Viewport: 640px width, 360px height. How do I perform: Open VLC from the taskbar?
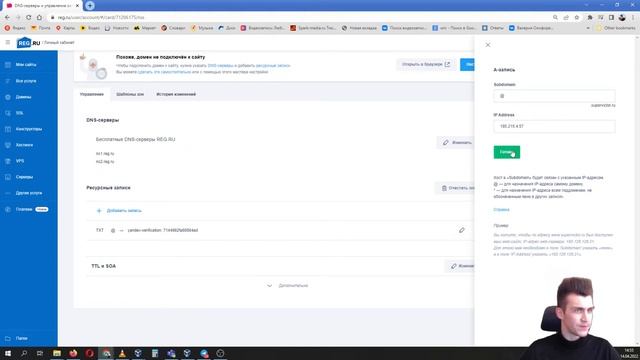pyautogui.click(x=122, y=353)
